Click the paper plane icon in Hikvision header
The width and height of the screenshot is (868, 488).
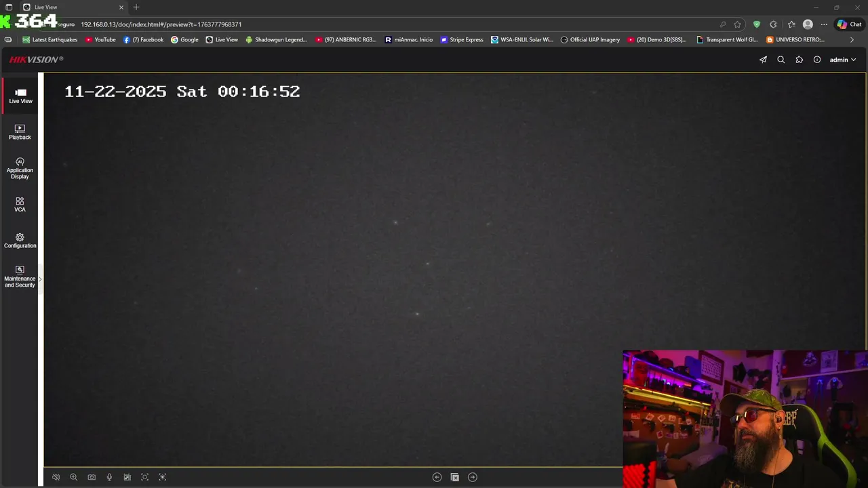point(763,60)
